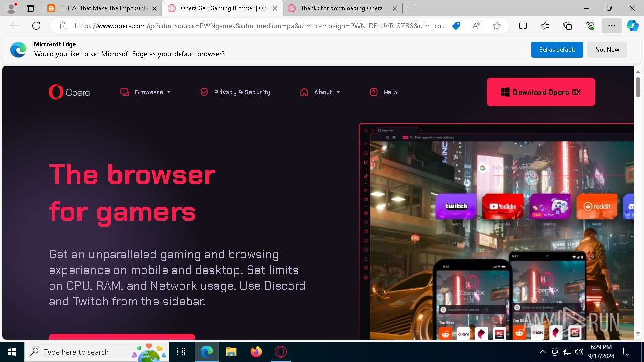The image size is (644, 362).
Task: Open Settings and more ellipsis menu
Action: (x=612, y=26)
